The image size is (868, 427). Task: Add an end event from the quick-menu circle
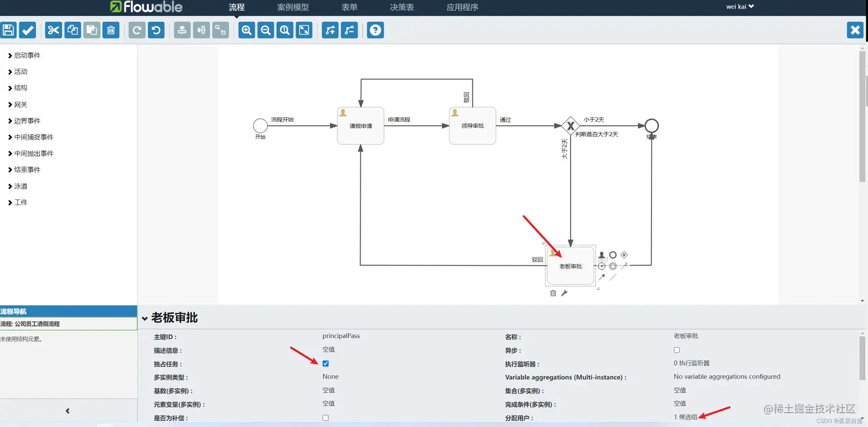[613, 255]
